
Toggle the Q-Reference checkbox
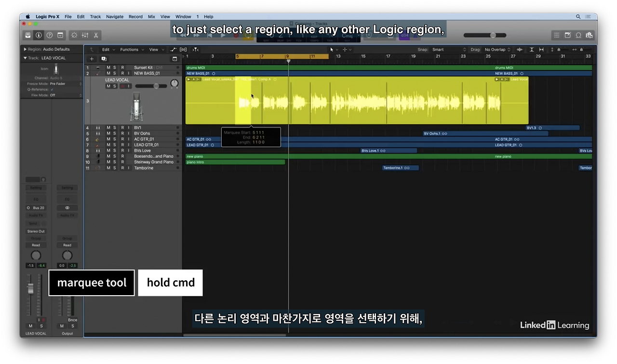52,90
